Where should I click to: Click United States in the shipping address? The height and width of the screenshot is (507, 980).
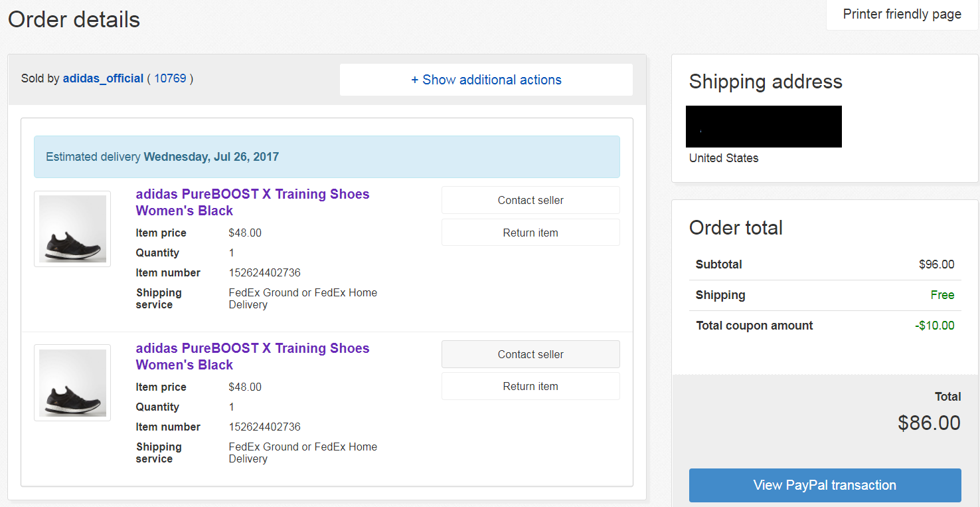point(724,158)
